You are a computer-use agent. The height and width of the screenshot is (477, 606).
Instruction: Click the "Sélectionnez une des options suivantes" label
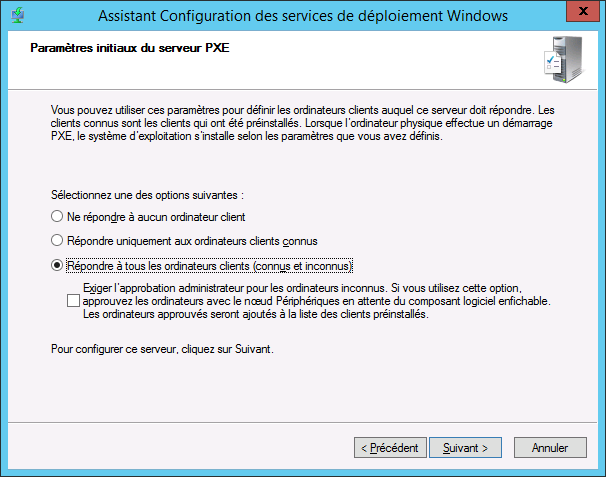point(147,192)
